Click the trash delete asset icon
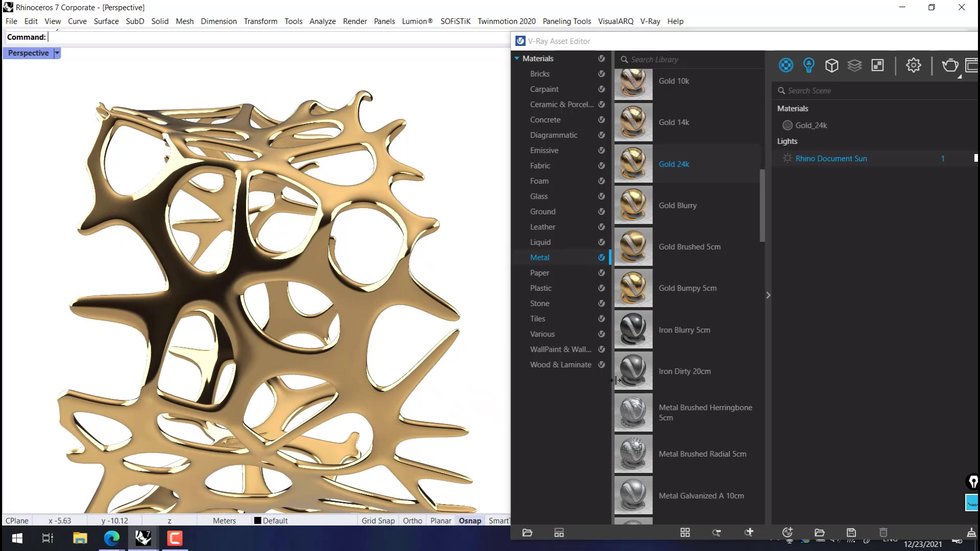 [x=884, y=533]
